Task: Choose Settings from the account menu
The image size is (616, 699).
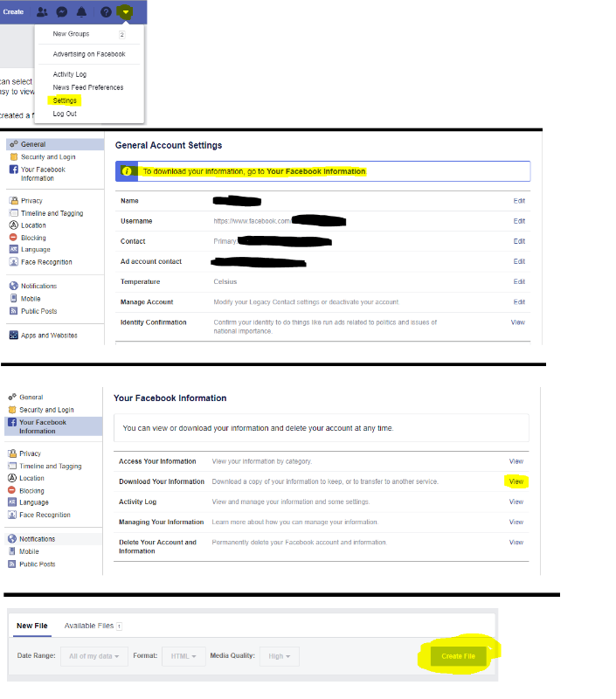Action: coord(65,100)
